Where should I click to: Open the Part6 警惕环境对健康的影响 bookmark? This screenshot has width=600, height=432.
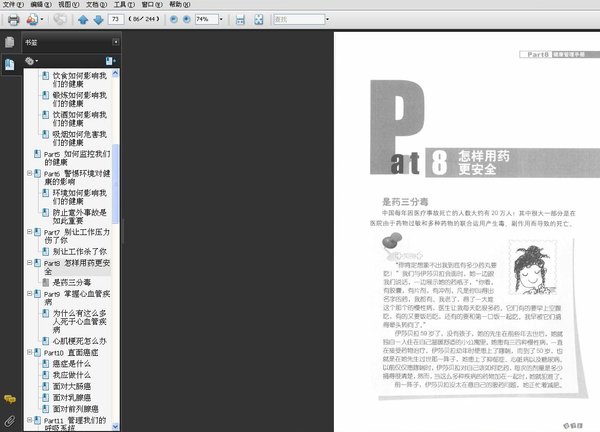pos(77,177)
